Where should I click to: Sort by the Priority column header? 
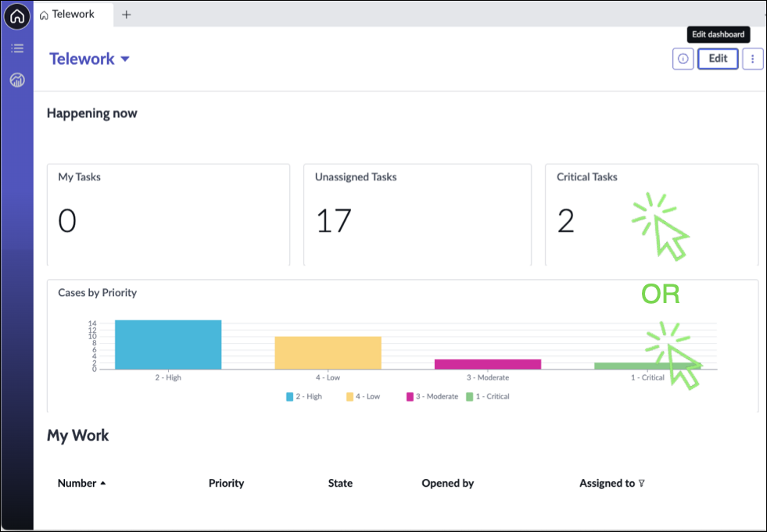(226, 484)
